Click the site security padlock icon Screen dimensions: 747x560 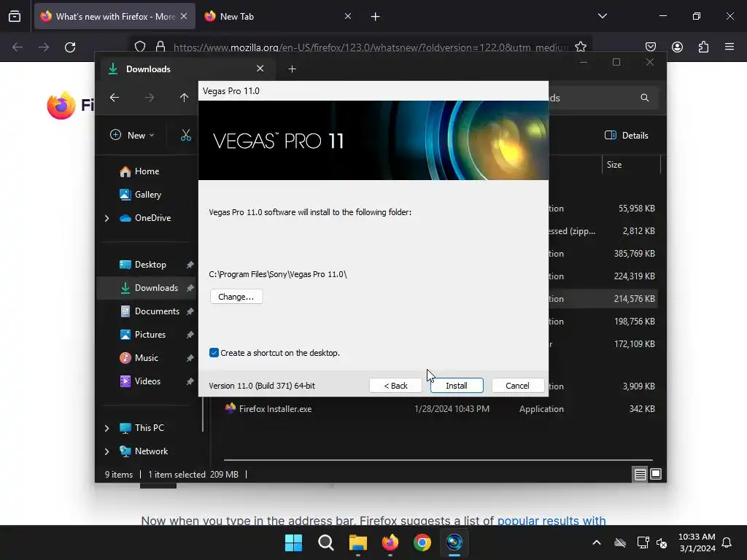[160, 47]
